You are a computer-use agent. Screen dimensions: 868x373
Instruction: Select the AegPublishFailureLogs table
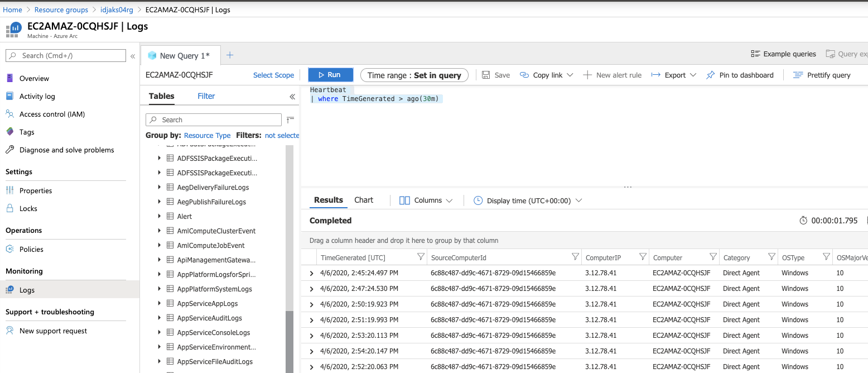tap(211, 202)
